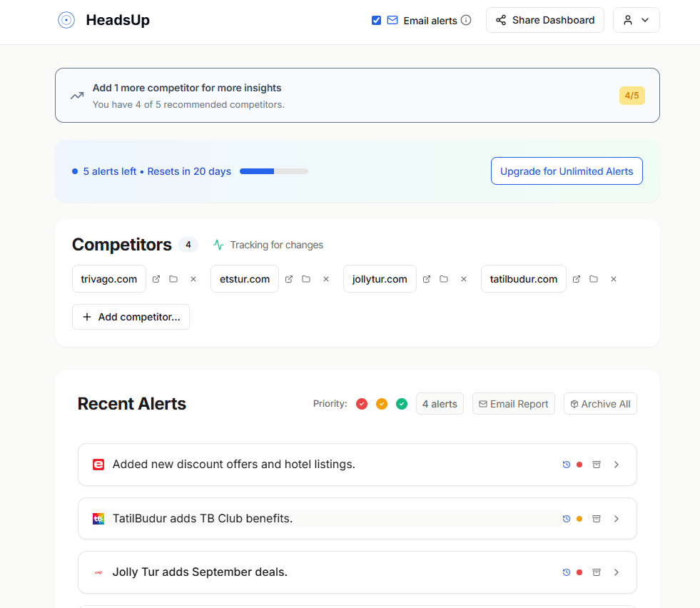Image resolution: width=700 pixels, height=608 pixels.
Task: Click the Archive All button
Action: 600,404
